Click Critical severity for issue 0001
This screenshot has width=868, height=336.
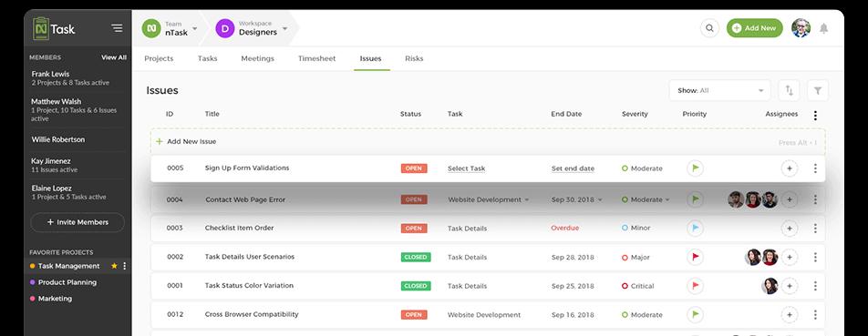click(x=637, y=286)
